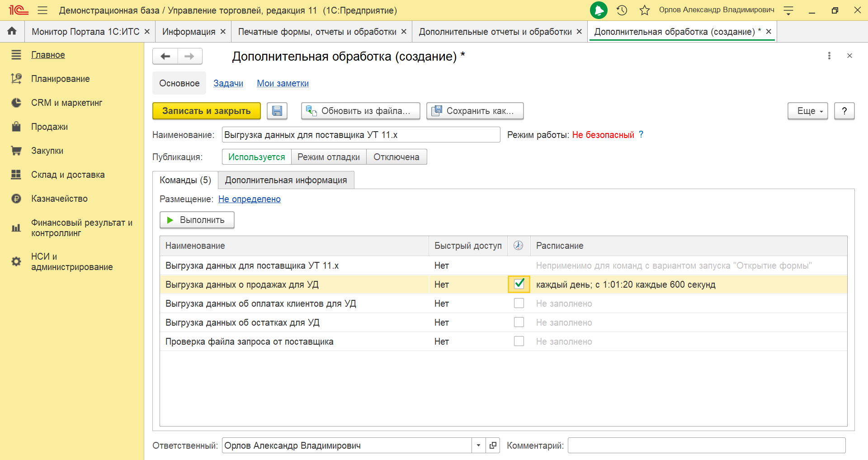This screenshot has height=460, width=868.
Task: Click the back navigation arrow
Action: click(x=165, y=56)
